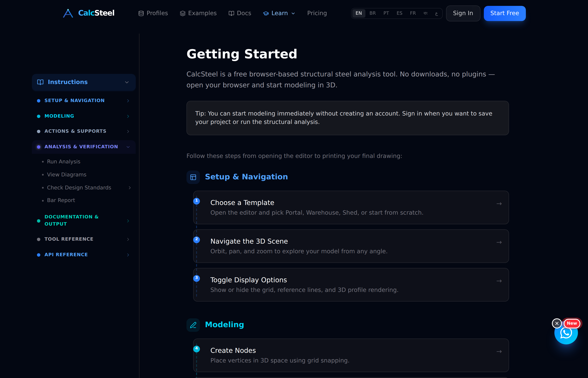The width and height of the screenshot is (588, 378).
Task: Open the Pricing page
Action: (317, 13)
